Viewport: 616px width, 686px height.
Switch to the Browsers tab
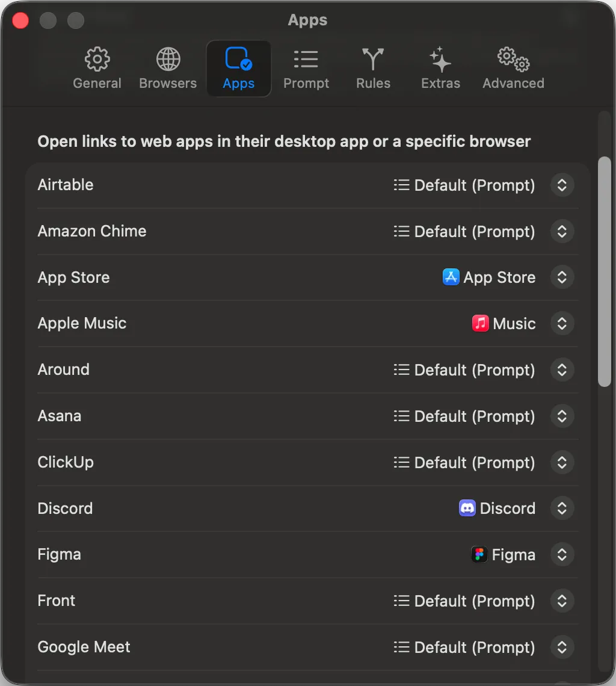click(168, 68)
